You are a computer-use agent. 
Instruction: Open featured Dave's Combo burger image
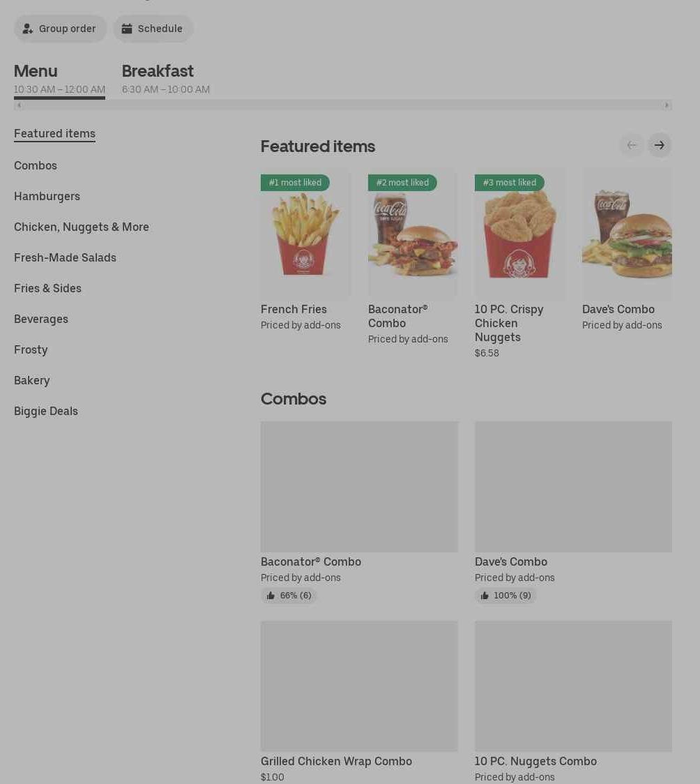coord(627,234)
